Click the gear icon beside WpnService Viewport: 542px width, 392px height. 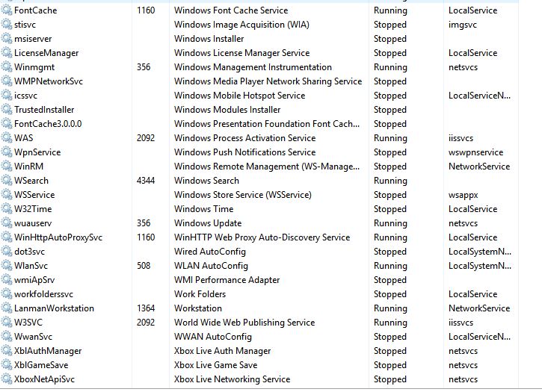pos(7,152)
